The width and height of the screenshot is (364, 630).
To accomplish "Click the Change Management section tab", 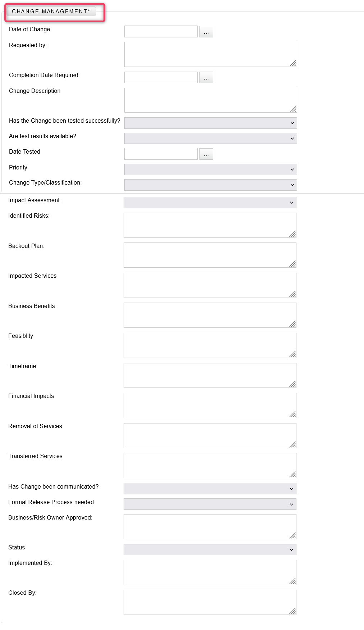I will tap(51, 12).
